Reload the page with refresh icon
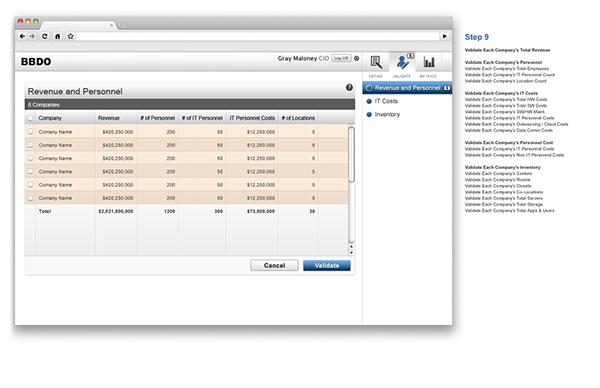 pyautogui.click(x=45, y=36)
